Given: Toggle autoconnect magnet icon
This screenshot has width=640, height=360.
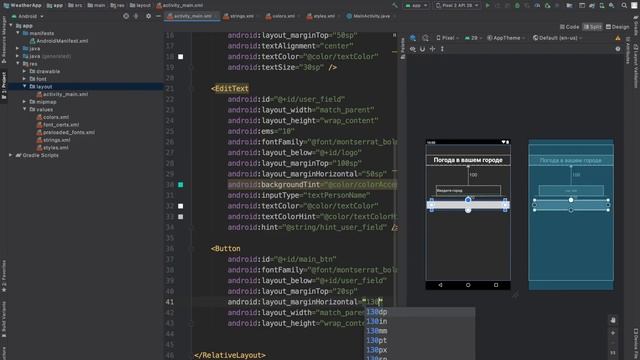Looking at the screenshot, I should 422,49.
